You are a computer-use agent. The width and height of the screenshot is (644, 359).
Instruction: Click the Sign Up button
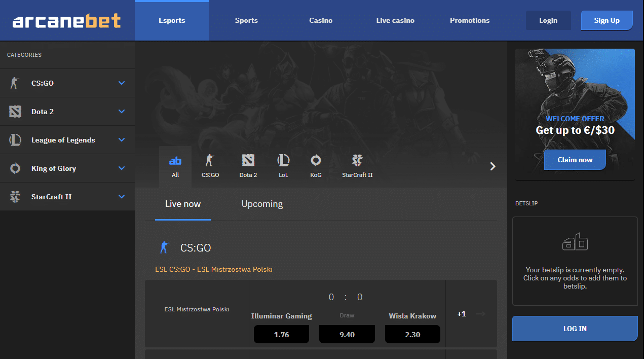point(607,21)
